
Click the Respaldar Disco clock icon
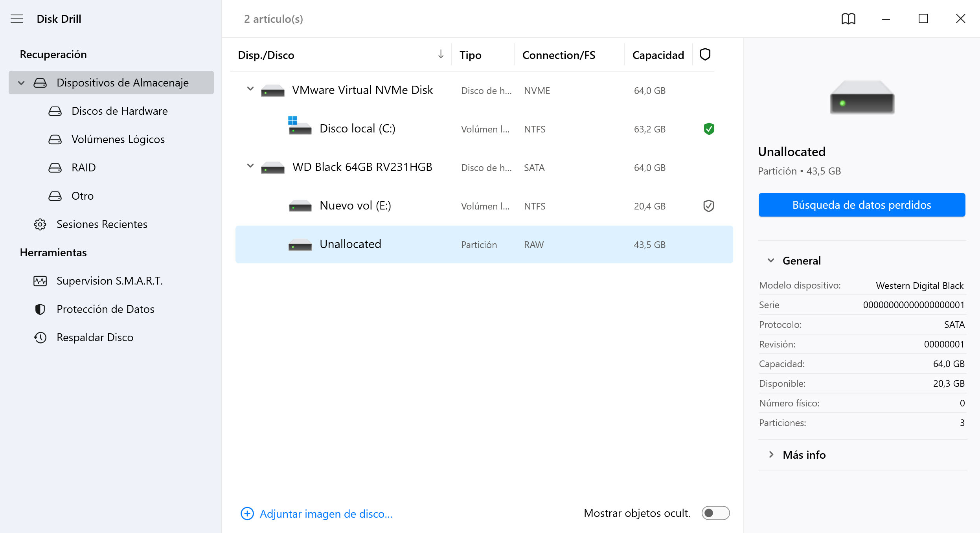click(x=40, y=338)
